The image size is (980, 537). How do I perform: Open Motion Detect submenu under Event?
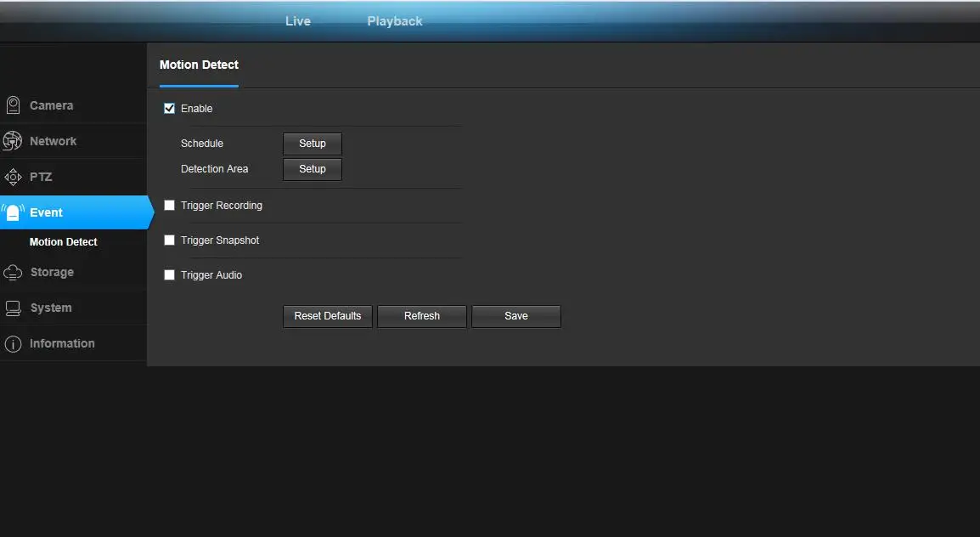pyautogui.click(x=63, y=242)
